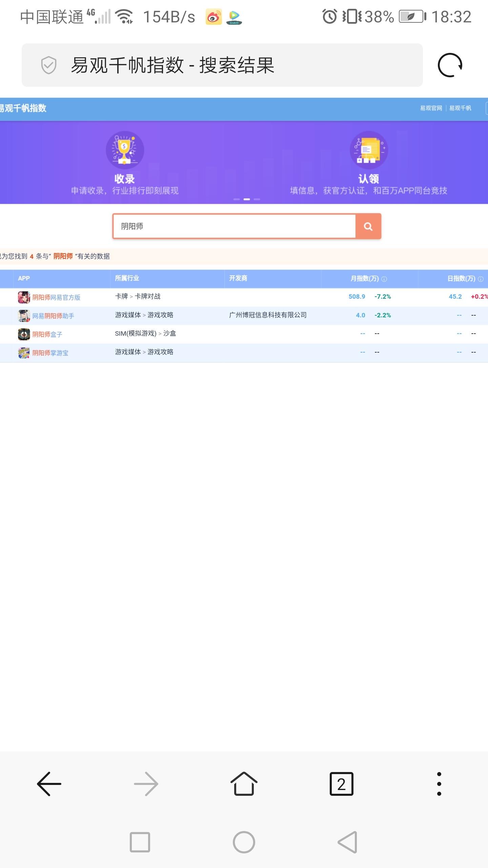Tap the Wi-Fi icon in status bar
This screenshot has height=868, width=488.
point(124,17)
